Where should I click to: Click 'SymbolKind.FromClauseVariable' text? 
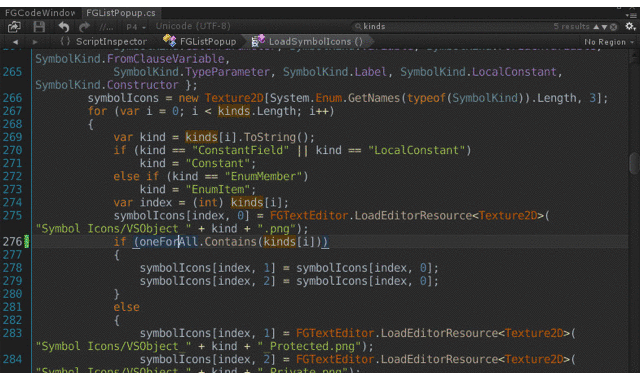130,59
